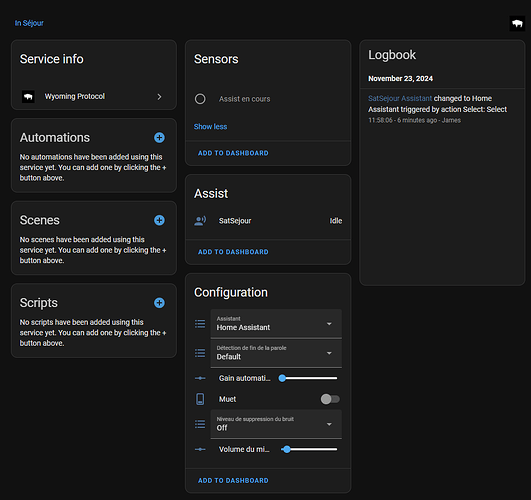This screenshot has height=500, width=531.
Task: Click the SatSejour assist satellite icon
Action: [x=200, y=221]
